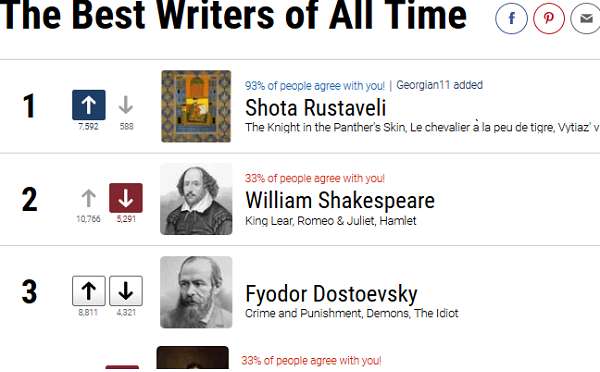Open Fyodor Dostoevsky's name link
The width and height of the screenshot is (600, 372).
(331, 294)
